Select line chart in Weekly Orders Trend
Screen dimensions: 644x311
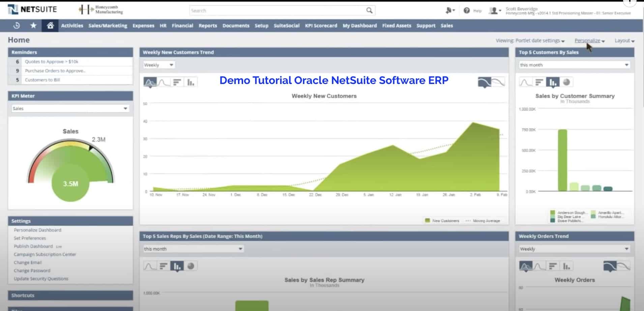tap(539, 266)
